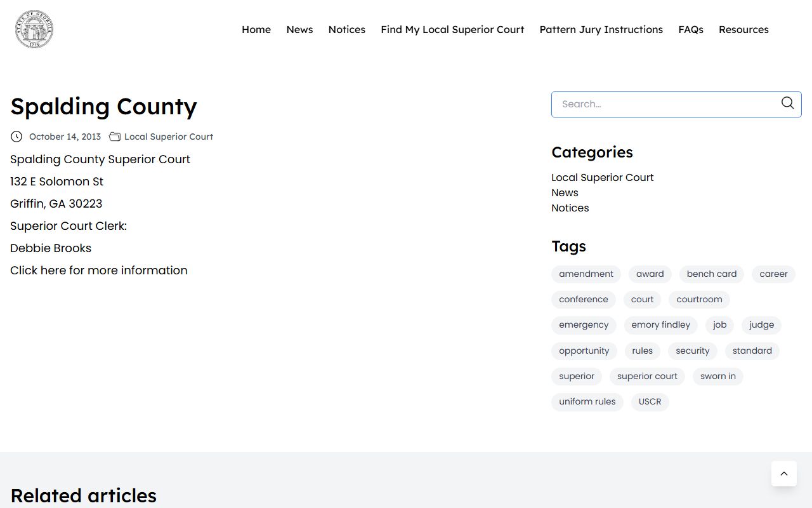Click the text Griffin, GA 30223

click(x=56, y=204)
